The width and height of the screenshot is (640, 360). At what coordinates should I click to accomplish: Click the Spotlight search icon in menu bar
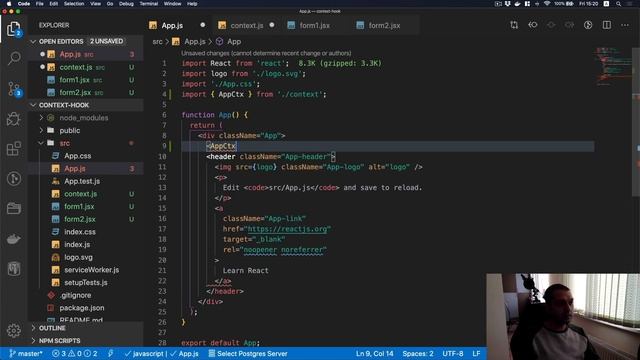pyautogui.click(x=618, y=4)
